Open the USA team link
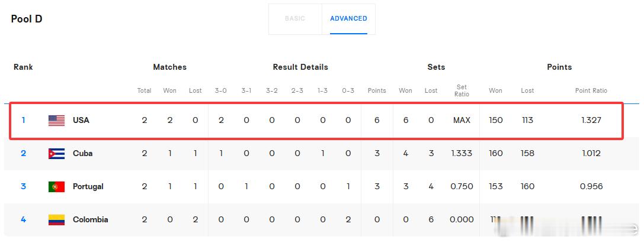644x243 pixels. click(81, 121)
